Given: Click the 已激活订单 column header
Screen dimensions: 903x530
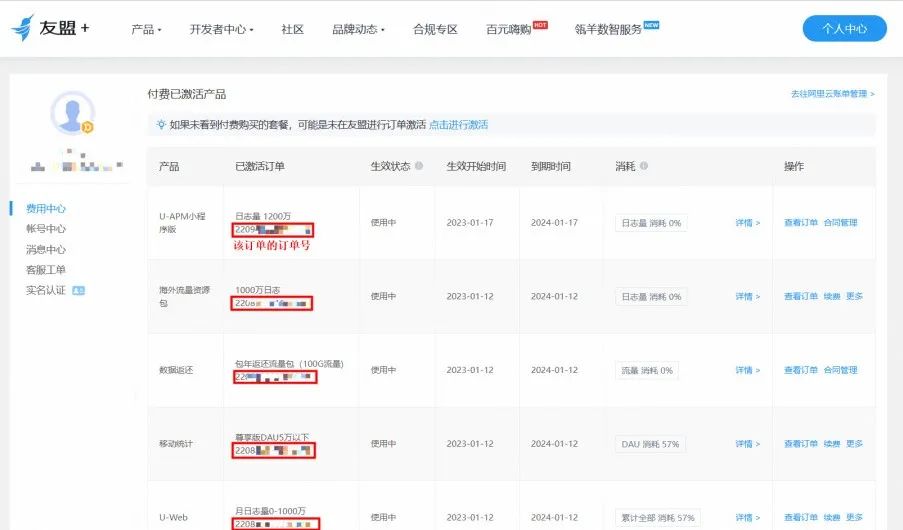Looking at the screenshot, I should [260, 166].
